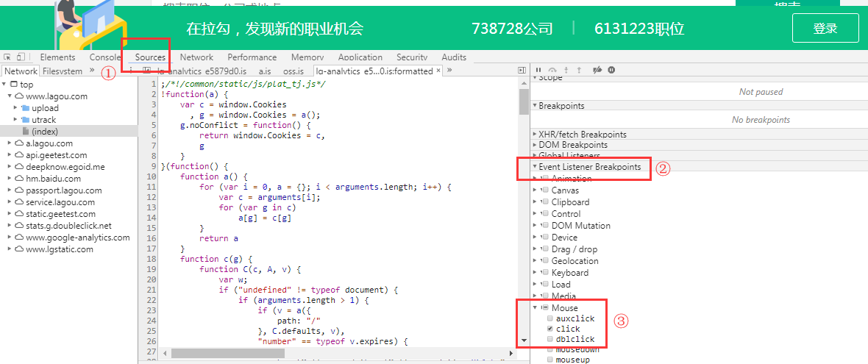Check the dblclick mouse event
The image size is (868, 364).
point(549,338)
